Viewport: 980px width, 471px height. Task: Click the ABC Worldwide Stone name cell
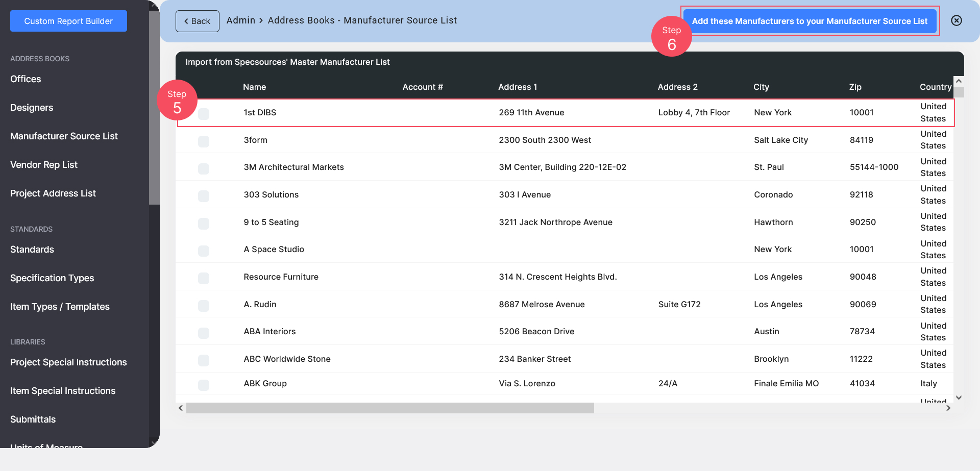tap(287, 359)
